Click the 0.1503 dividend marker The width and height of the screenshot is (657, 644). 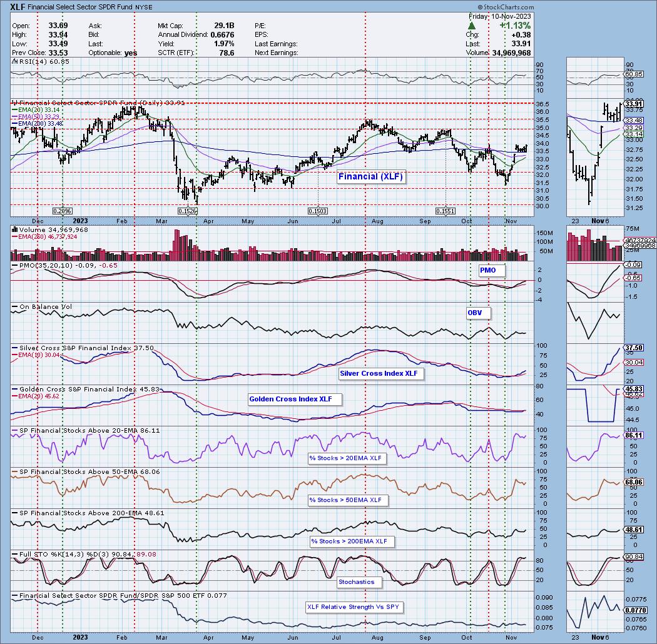pos(318,211)
